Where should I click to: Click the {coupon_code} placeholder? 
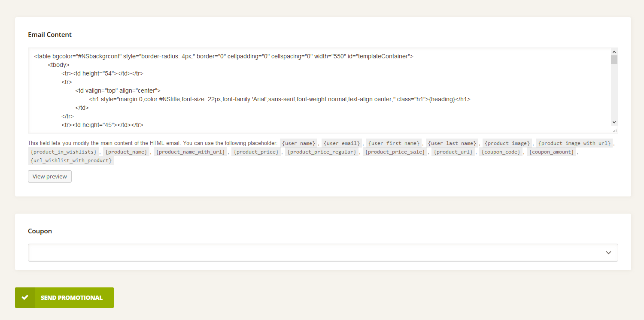(501, 152)
